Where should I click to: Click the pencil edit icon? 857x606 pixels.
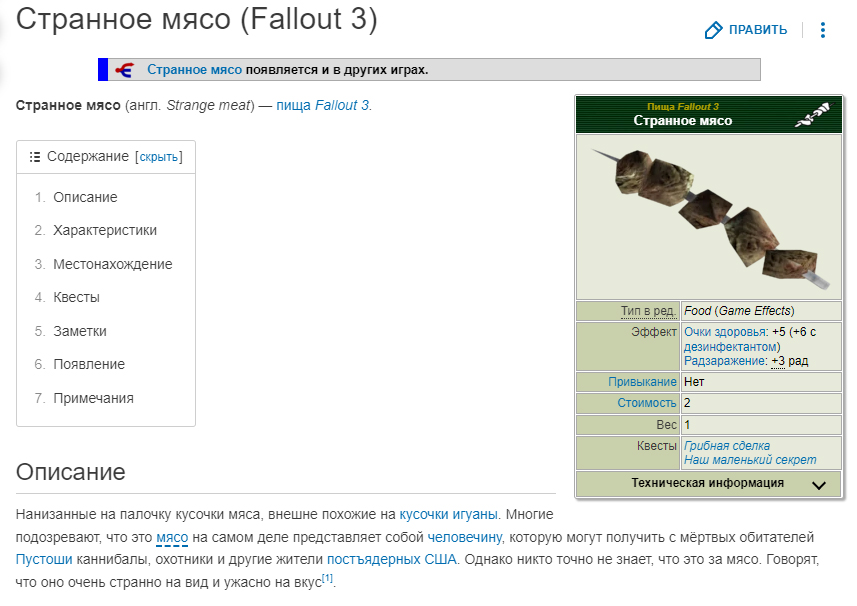click(713, 30)
